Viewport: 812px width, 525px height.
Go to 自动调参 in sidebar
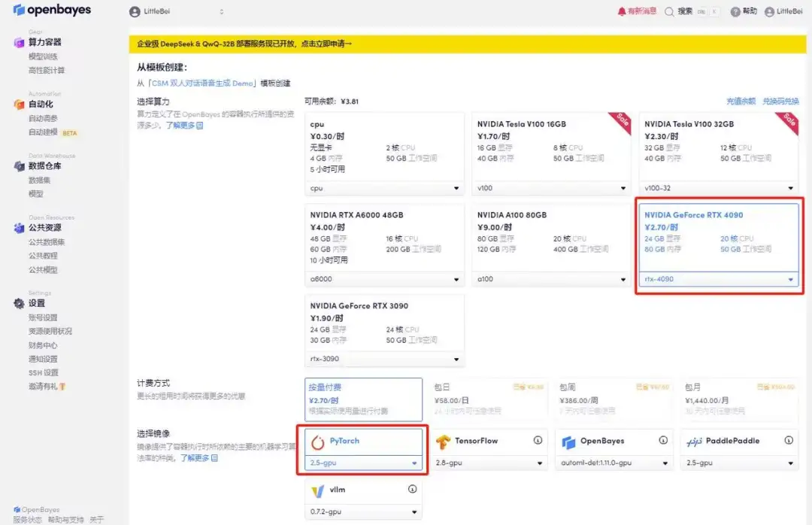click(43, 118)
